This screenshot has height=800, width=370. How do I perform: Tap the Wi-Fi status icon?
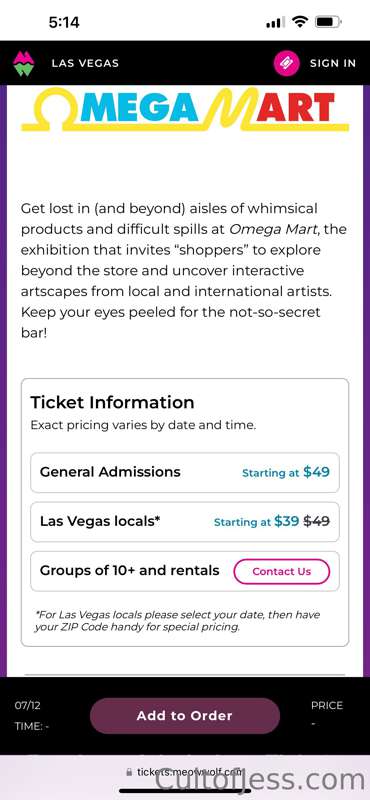[x=300, y=22]
